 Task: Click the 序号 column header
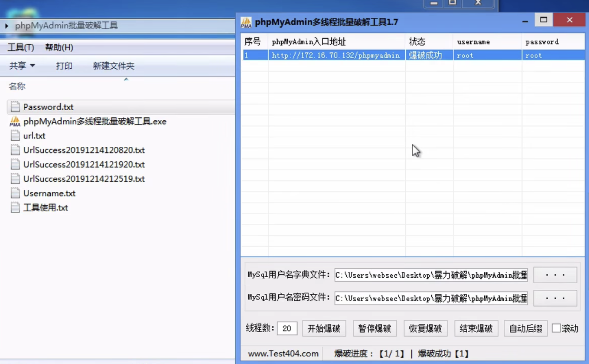254,42
